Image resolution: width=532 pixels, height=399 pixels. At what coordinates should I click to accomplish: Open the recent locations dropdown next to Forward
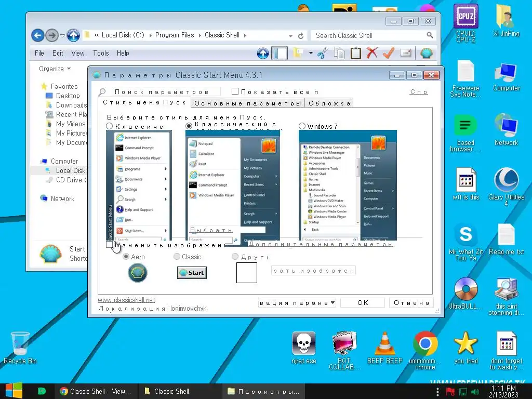click(x=62, y=35)
